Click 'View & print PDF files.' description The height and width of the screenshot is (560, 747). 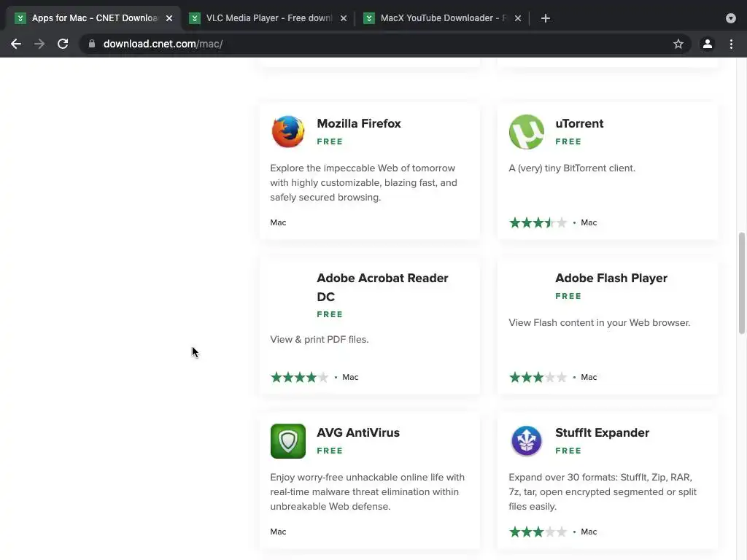pos(320,340)
